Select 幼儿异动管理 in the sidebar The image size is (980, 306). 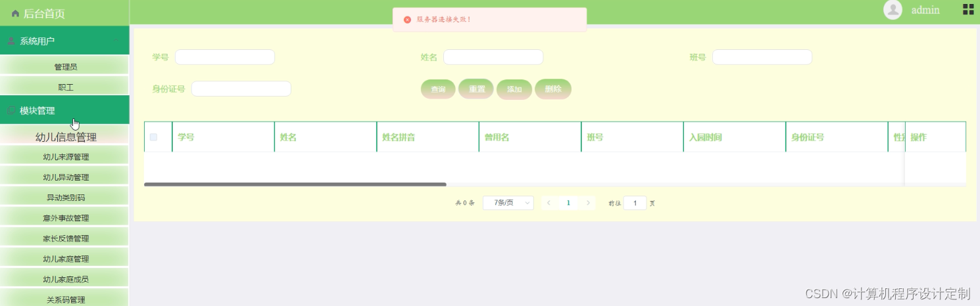point(64,177)
